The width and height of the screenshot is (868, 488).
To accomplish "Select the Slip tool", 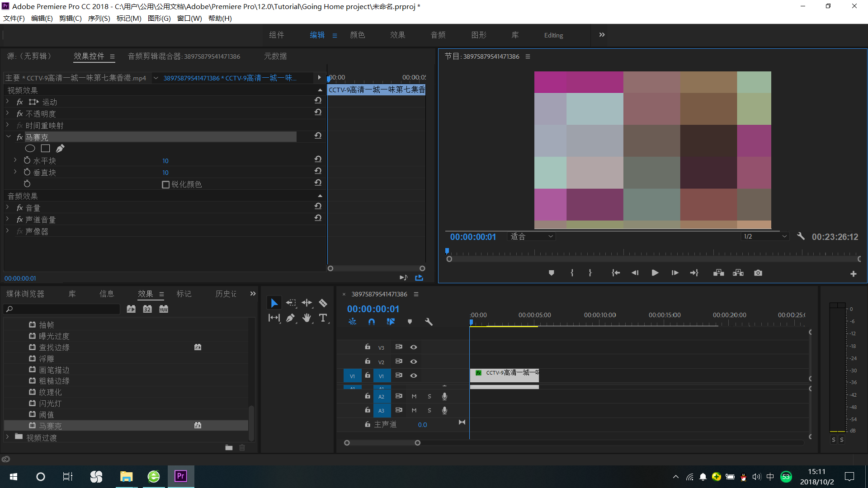I will coord(274,318).
